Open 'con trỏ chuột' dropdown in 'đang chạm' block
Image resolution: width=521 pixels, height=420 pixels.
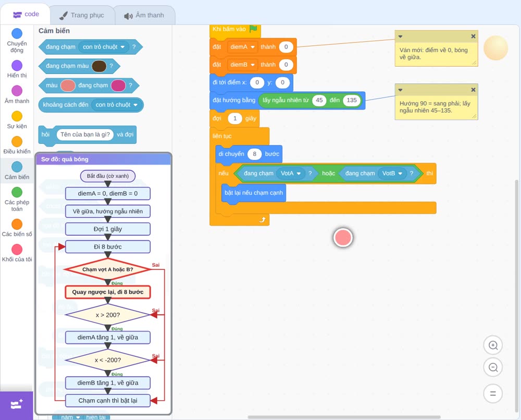(x=104, y=47)
